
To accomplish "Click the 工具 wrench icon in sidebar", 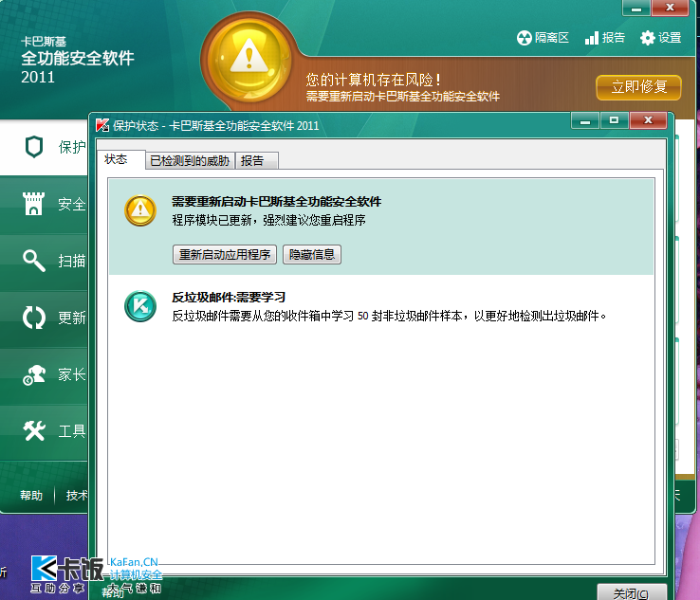I will pyautogui.click(x=34, y=431).
